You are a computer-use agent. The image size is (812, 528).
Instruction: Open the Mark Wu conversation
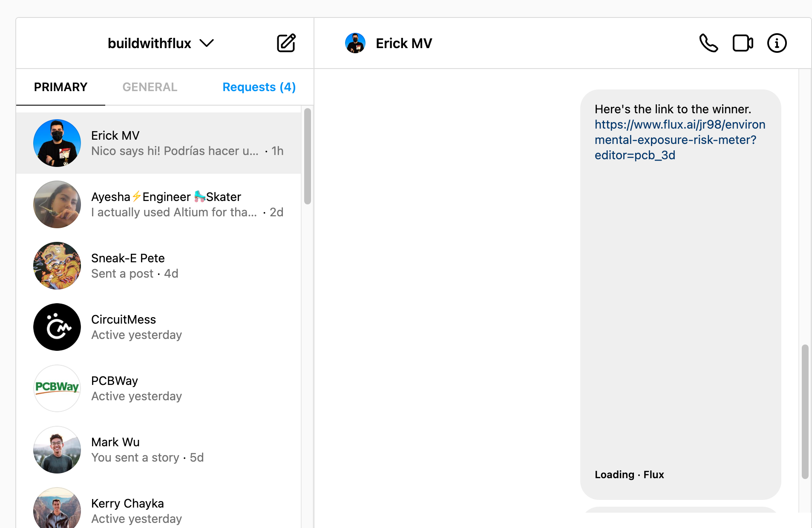[158, 450]
